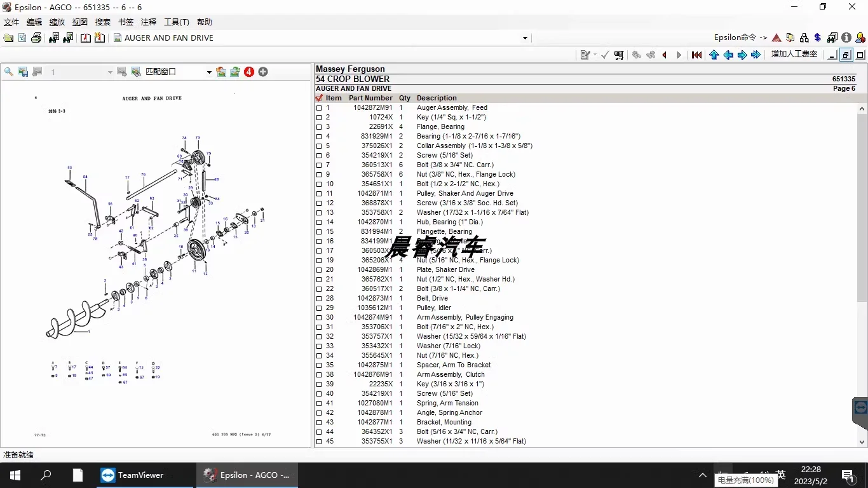
Task: Tick checkbox for item 11 Pulley row
Action: pyautogui.click(x=319, y=194)
